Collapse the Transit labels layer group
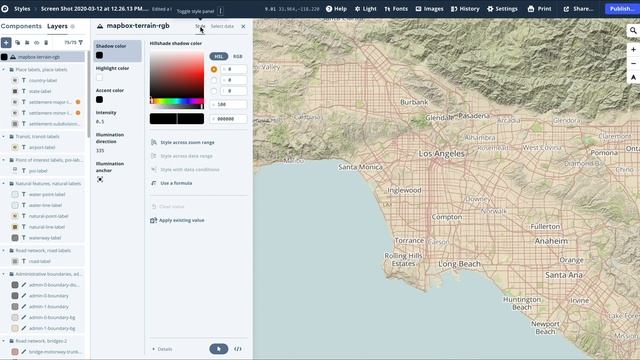 point(4,137)
